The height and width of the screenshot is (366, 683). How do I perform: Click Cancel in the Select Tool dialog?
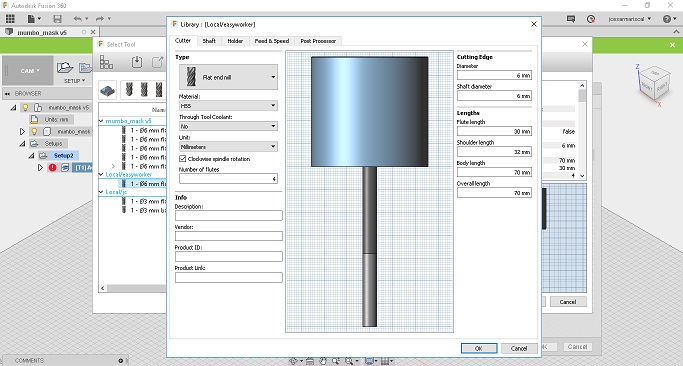568,302
